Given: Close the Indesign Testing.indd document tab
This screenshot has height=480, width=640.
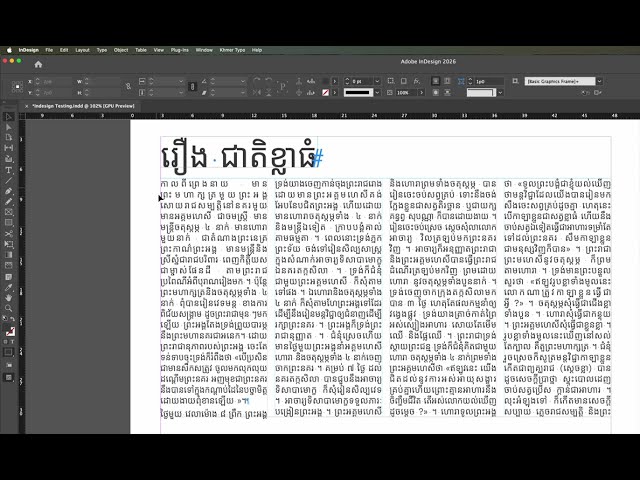Looking at the screenshot, I should tap(27, 106).
